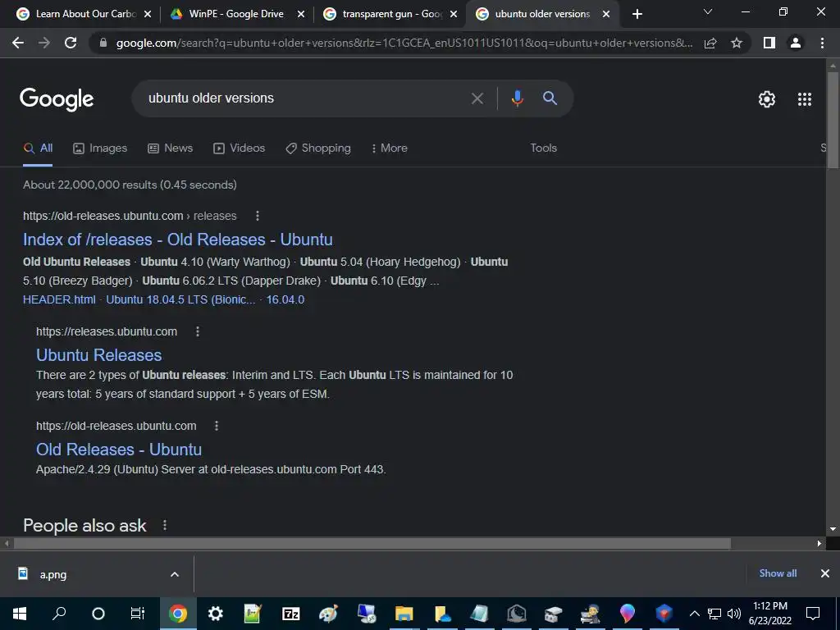Viewport: 840px width, 630px height.
Task: Open more options for releases.ubuntu.com result
Action: (198, 331)
